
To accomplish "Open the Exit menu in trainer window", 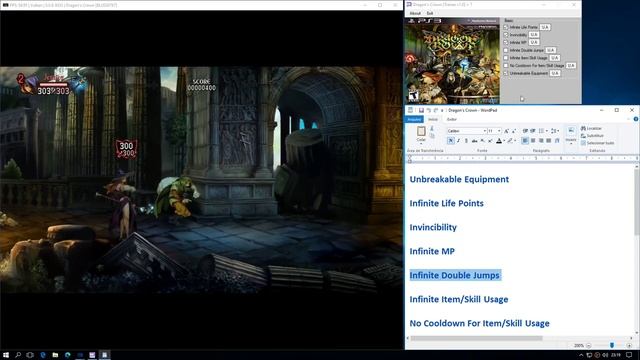I will [430, 13].
